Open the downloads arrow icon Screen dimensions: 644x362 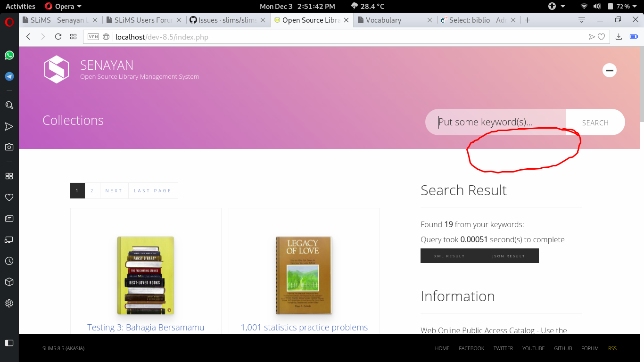pos(619,37)
